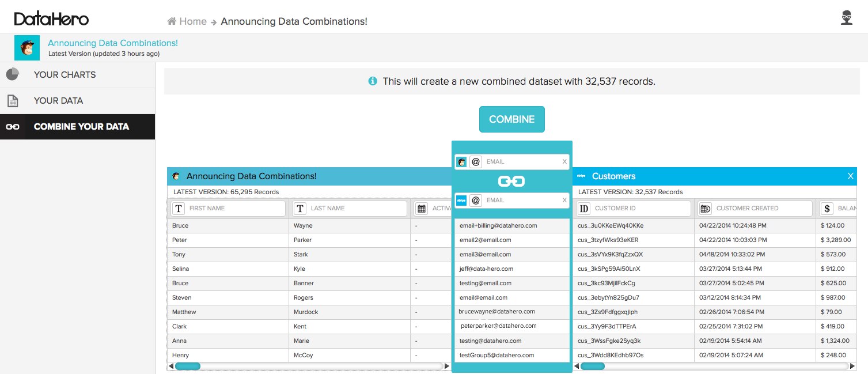868x374 pixels.
Task: Click jeff@data-hero.com in the email list
Action: (511, 269)
